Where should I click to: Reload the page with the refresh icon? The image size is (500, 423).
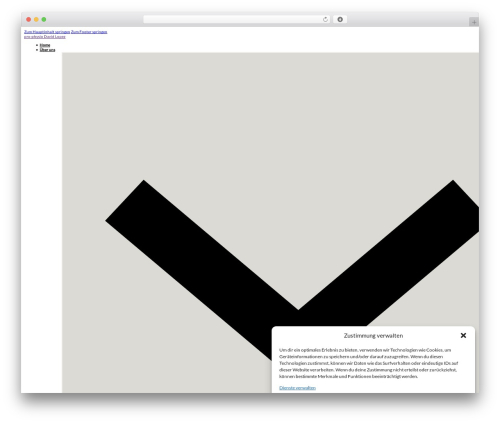(325, 19)
